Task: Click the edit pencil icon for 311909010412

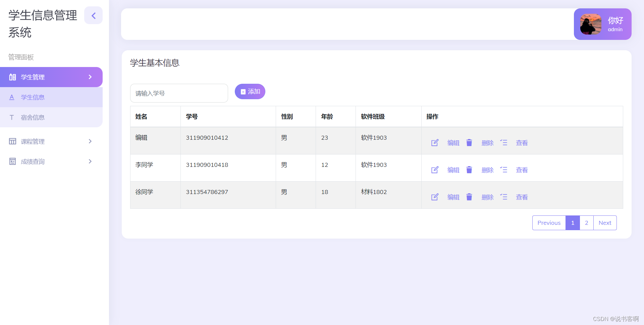Action: 435,143
